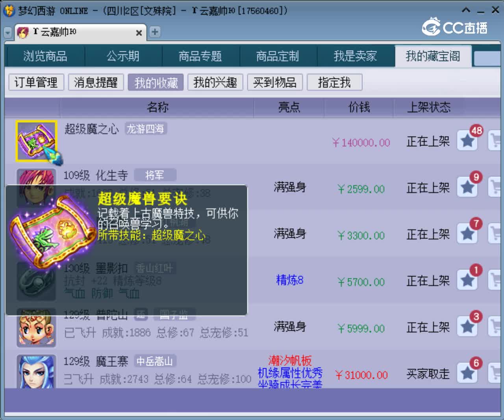Click cart icon for ¥31000.00 listing
The width and height of the screenshot is (504, 420).
tap(495, 373)
